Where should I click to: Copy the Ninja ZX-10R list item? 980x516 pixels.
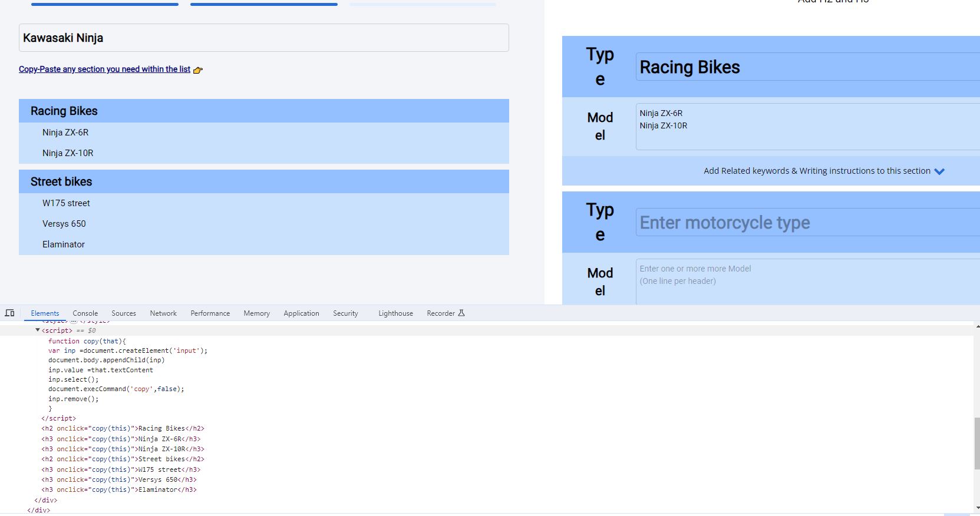click(x=264, y=153)
